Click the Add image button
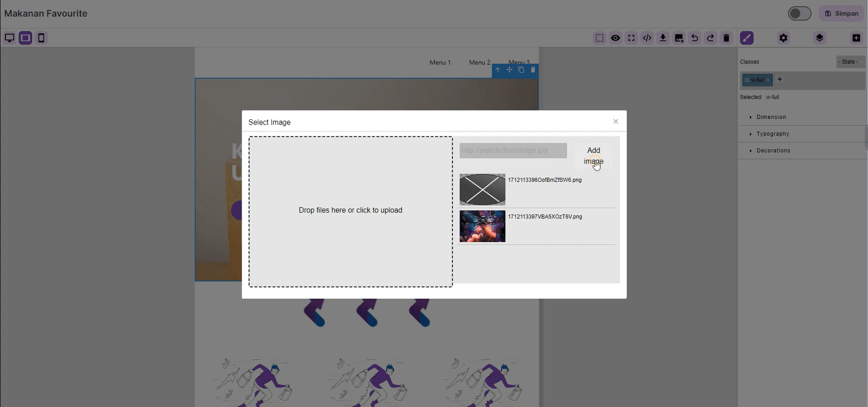Image resolution: width=868 pixels, height=407 pixels. pos(593,156)
